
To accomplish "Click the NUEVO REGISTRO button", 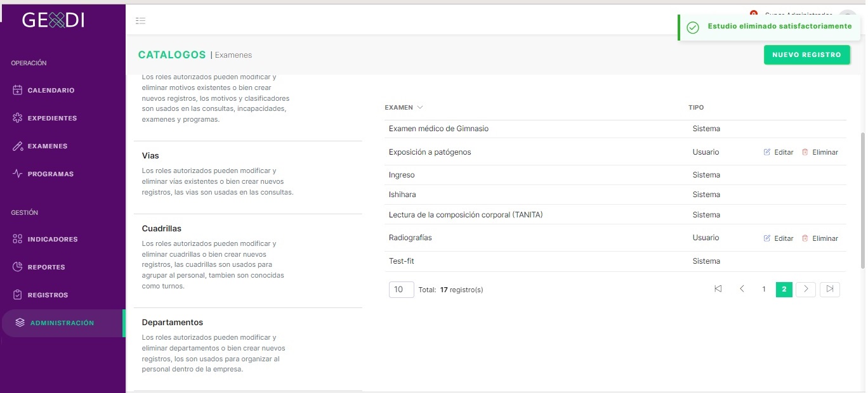I will click(806, 55).
